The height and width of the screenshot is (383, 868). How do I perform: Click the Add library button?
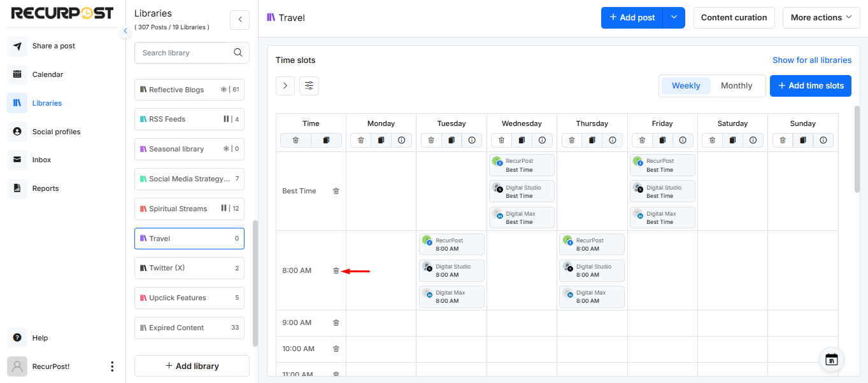pos(192,366)
